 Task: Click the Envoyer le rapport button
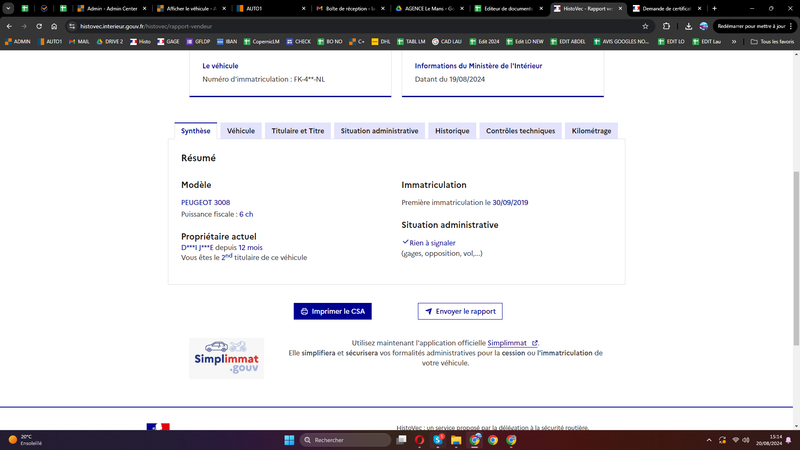[460, 311]
